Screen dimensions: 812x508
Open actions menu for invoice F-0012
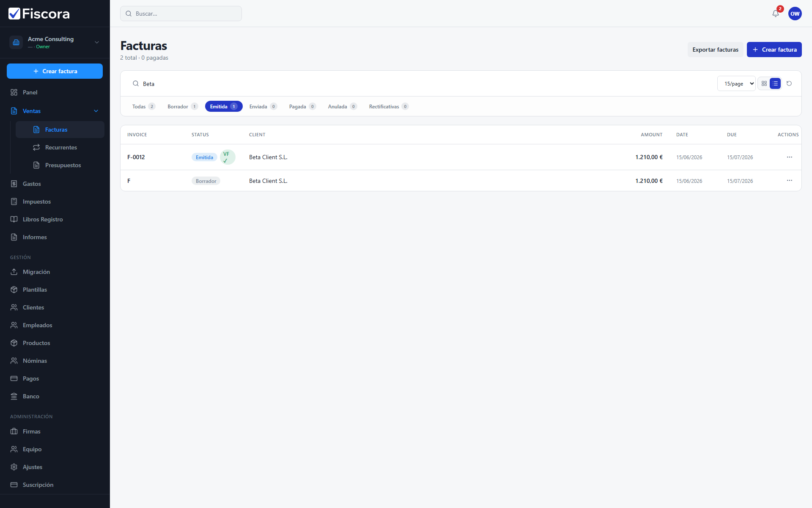789,157
